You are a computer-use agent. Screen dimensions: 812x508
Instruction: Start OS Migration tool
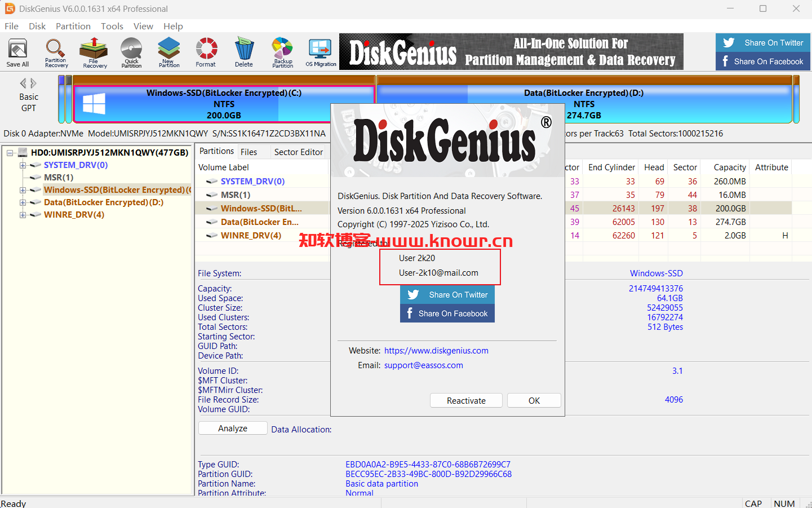[x=321, y=52]
